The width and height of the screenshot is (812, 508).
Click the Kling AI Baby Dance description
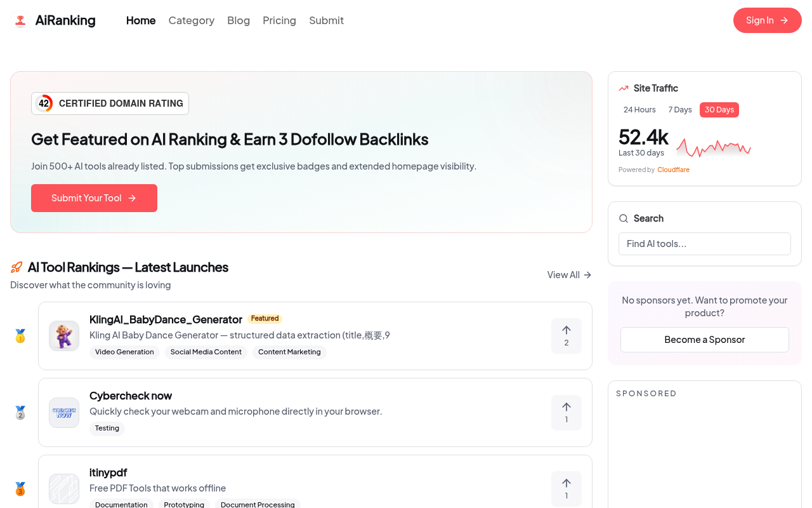click(x=240, y=335)
